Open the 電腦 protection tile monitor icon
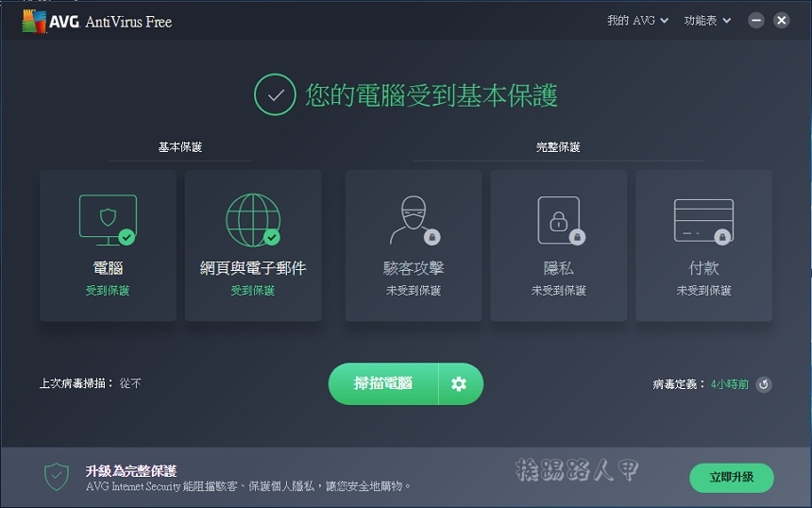Screen dimensions: 812x508 pyautogui.click(x=108, y=220)
